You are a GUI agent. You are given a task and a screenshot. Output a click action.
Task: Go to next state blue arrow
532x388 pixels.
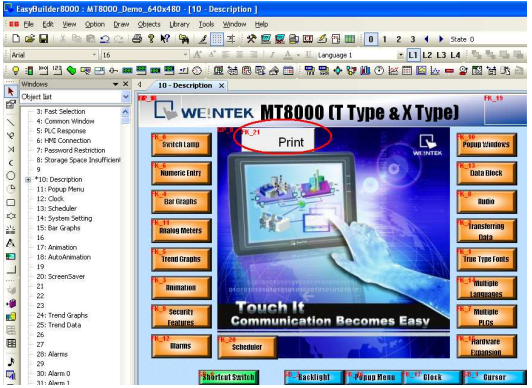(441, 39)
